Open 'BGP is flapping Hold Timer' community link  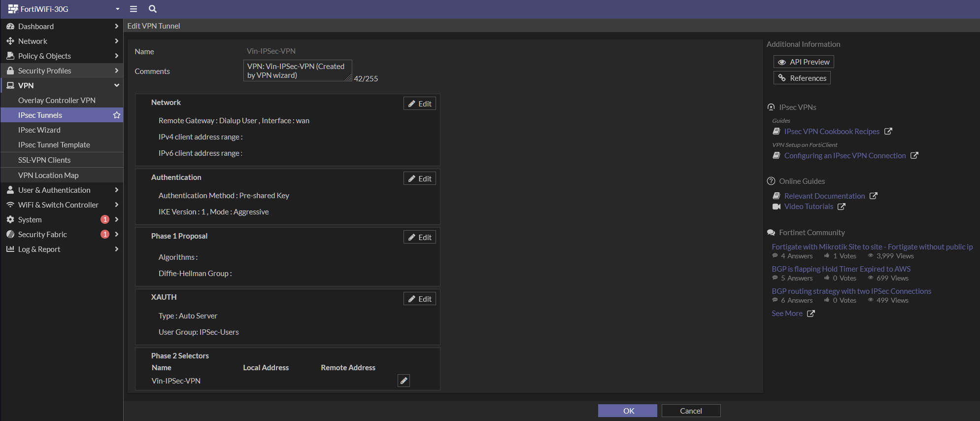click(x=841, y=269)
